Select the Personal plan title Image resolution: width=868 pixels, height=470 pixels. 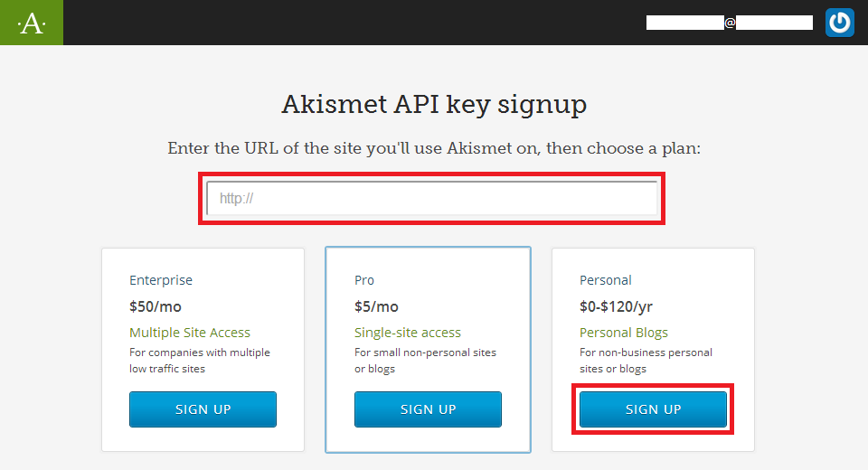click(x=606, y=280)
